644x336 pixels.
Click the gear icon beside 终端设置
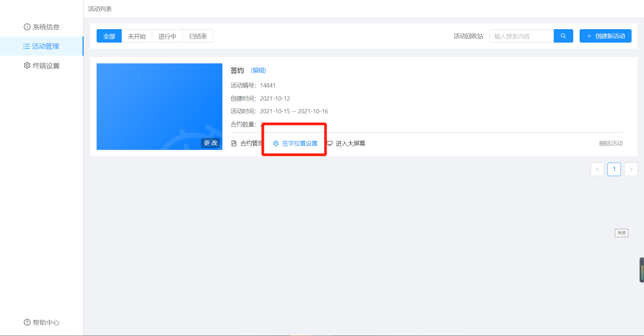pos(27,65)
